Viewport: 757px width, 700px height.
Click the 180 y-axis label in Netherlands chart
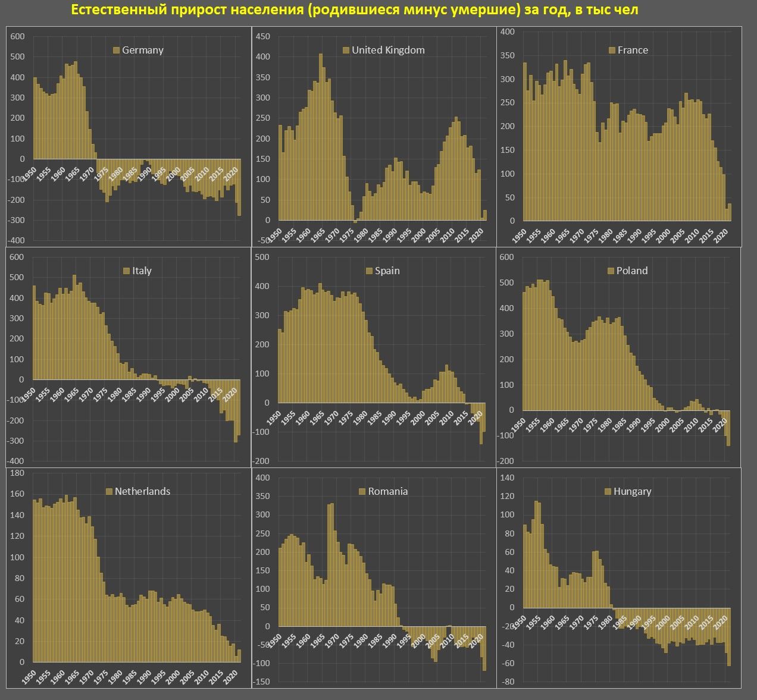coord(17,473)
